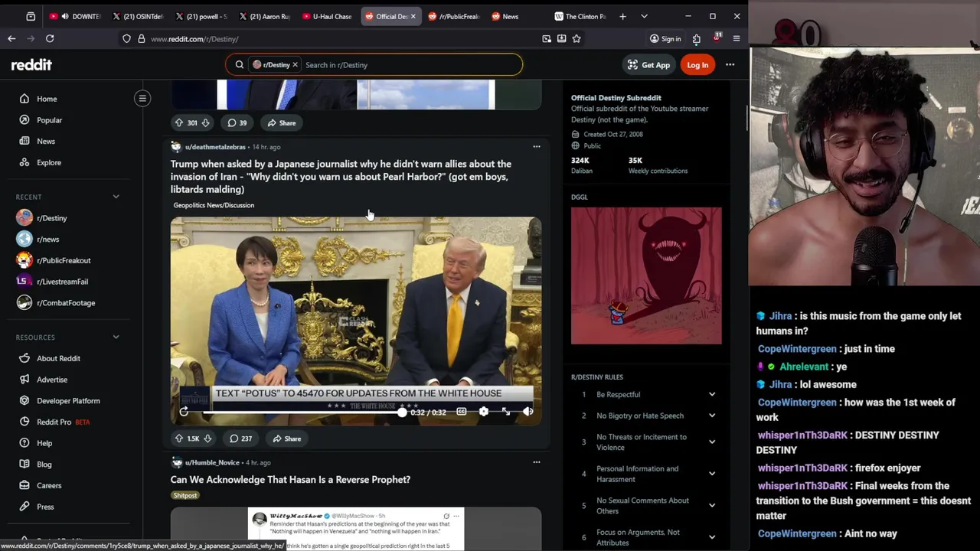
Task: Open the 237 comments
Action: (240, 439)
